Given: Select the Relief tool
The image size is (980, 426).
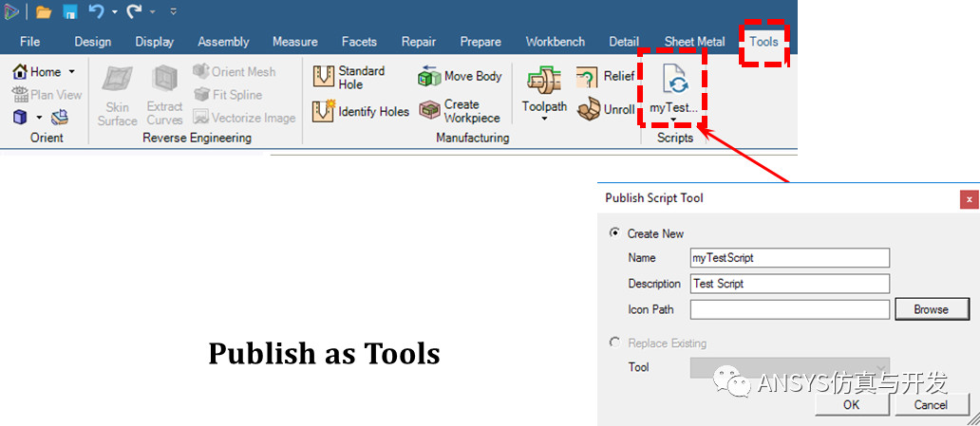Looking at the screenshot, I should pyautogui.click(x=605, y=77).
